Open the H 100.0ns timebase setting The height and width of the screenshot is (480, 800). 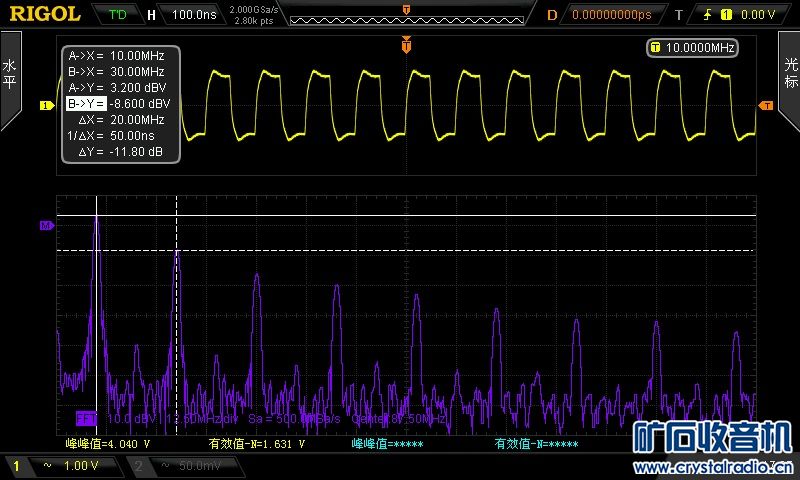187,15
